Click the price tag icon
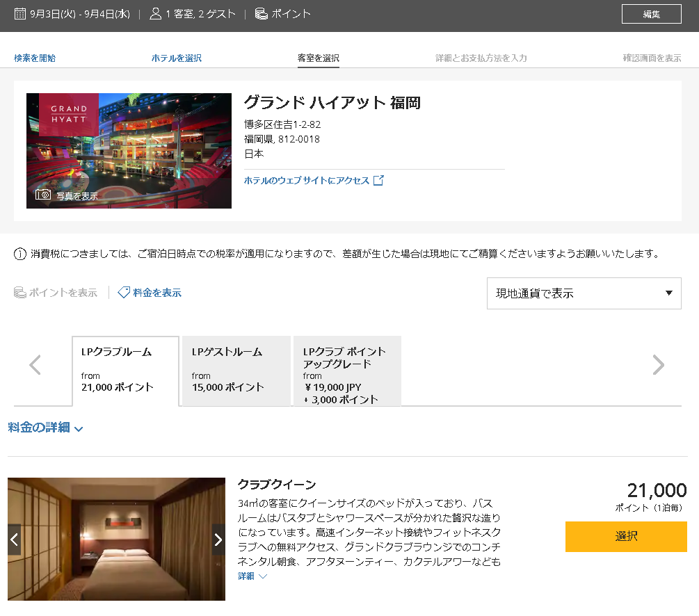This screenshot has height=616, width=699. [124, 293]
